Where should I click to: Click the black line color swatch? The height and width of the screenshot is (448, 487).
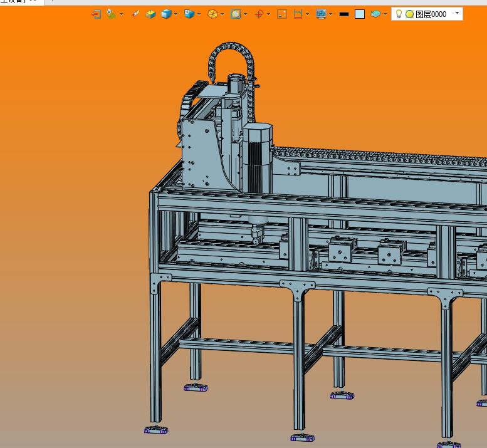tap(344, 14)
